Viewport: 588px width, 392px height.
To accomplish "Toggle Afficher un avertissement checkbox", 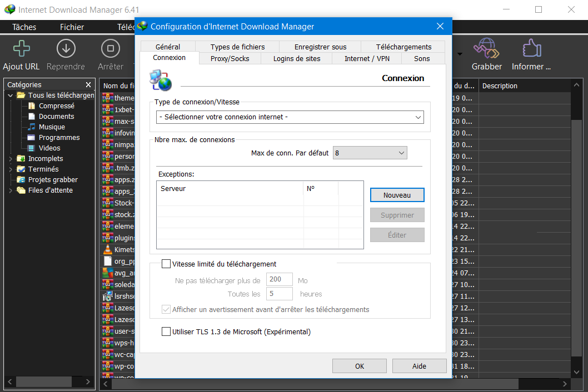I will click(166, 310).
